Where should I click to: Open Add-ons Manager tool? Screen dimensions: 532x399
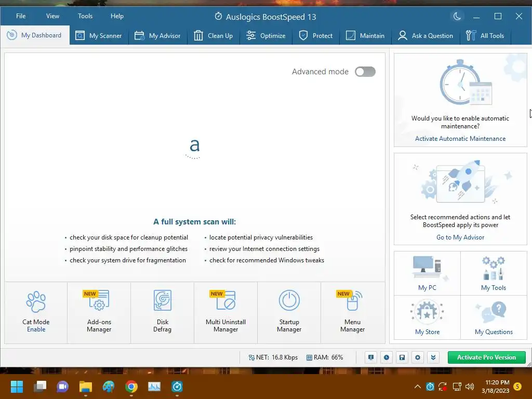(99, 312)
